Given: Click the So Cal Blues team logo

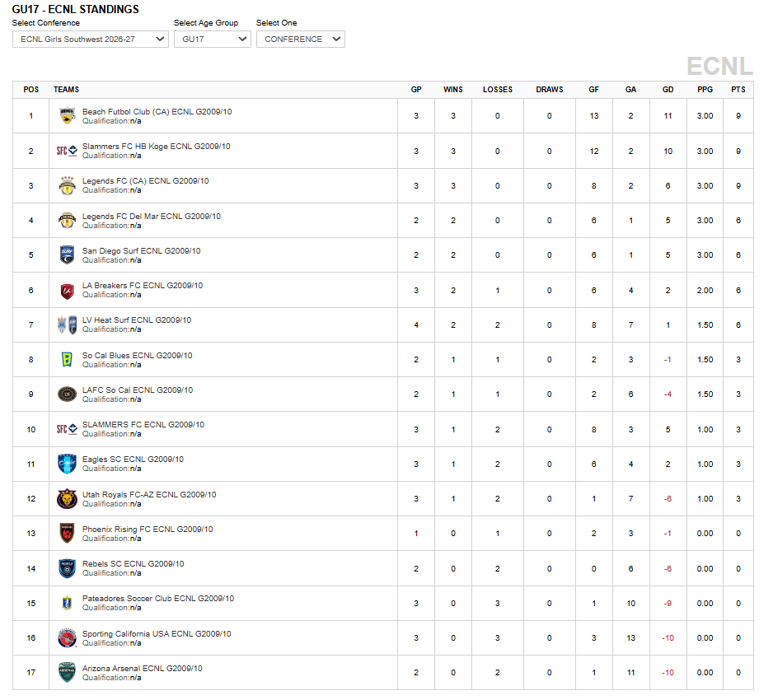Looking at the screenshot, I should [67, 360].
